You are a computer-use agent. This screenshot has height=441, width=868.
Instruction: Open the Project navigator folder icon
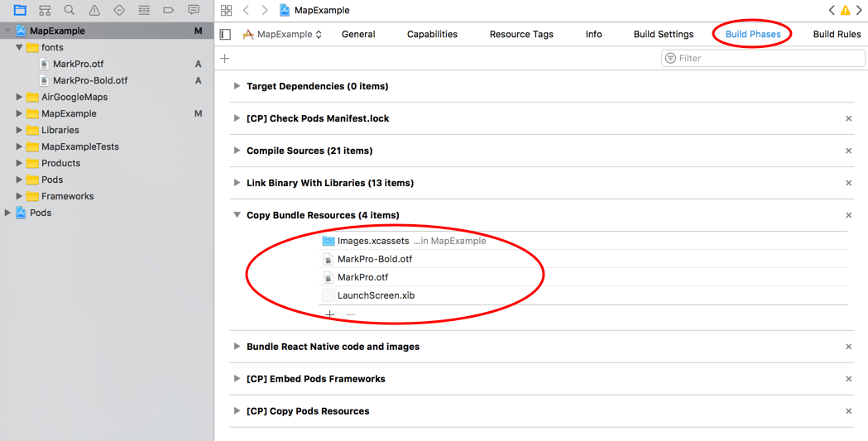[x=20, y=10]
